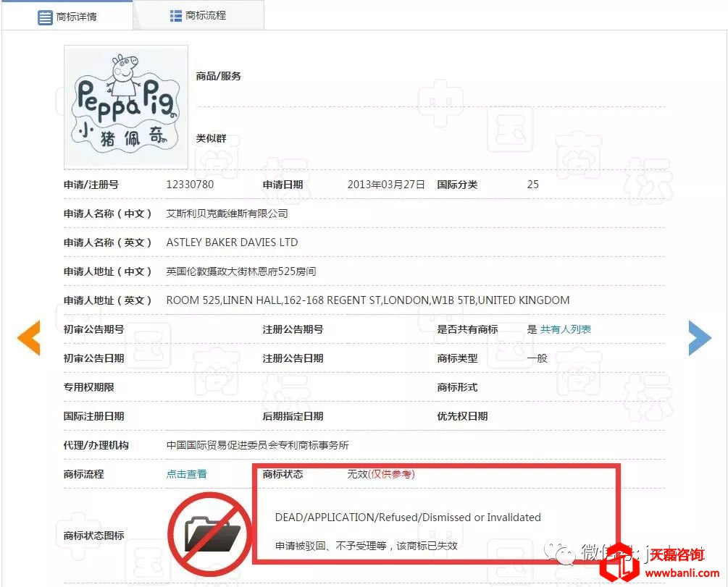Viewport: 728px width, 587px height.
Task: Go to previous trademark with orange arrow
Action: (x=29, y=337)
